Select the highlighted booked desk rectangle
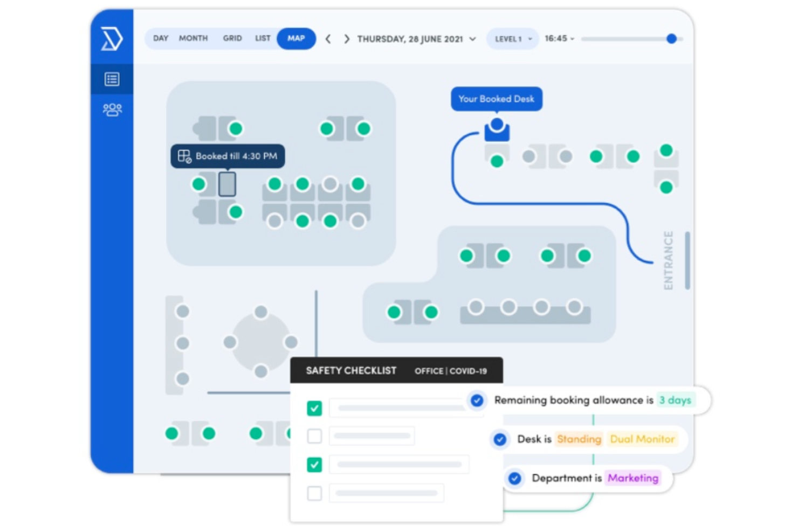This screenshot has height=532, width=798. coord(227,184)
